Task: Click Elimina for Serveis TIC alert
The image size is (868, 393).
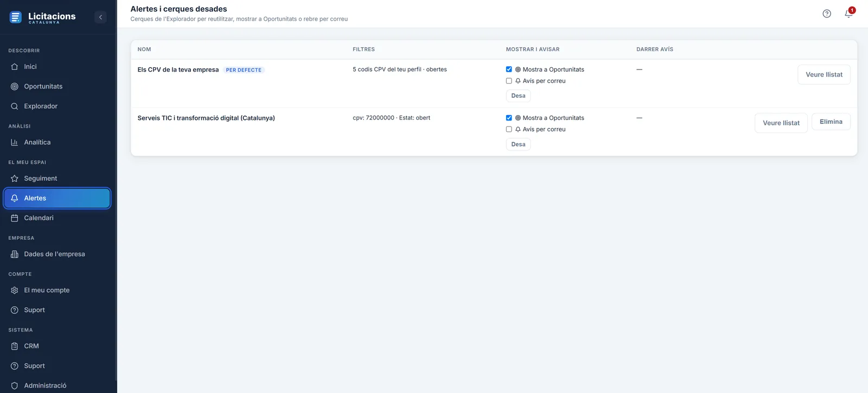Action: pos(831,122)
